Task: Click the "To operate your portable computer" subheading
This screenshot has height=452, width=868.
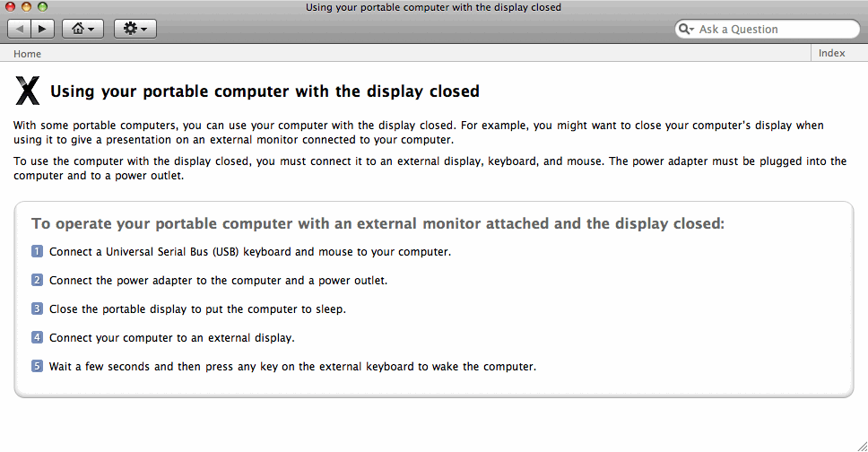Action: pos(378,223)
